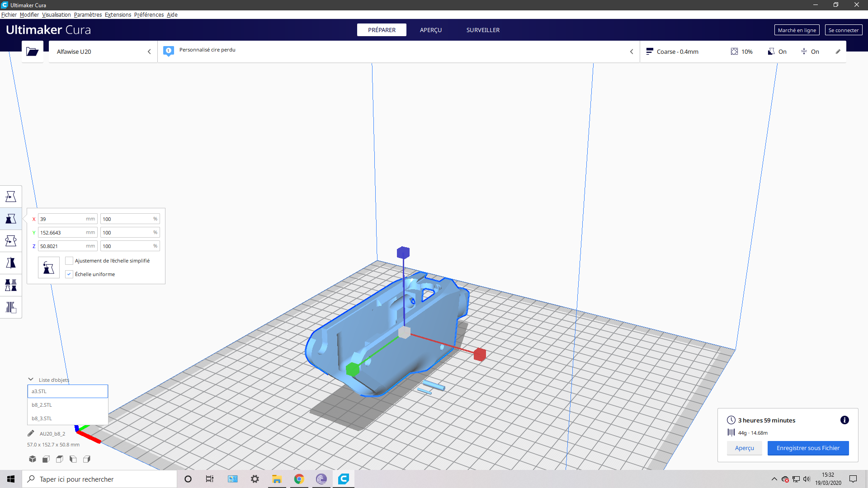Click green Y-axis scale handle
This screenshot has width=868, height=488.
point(353,369)
